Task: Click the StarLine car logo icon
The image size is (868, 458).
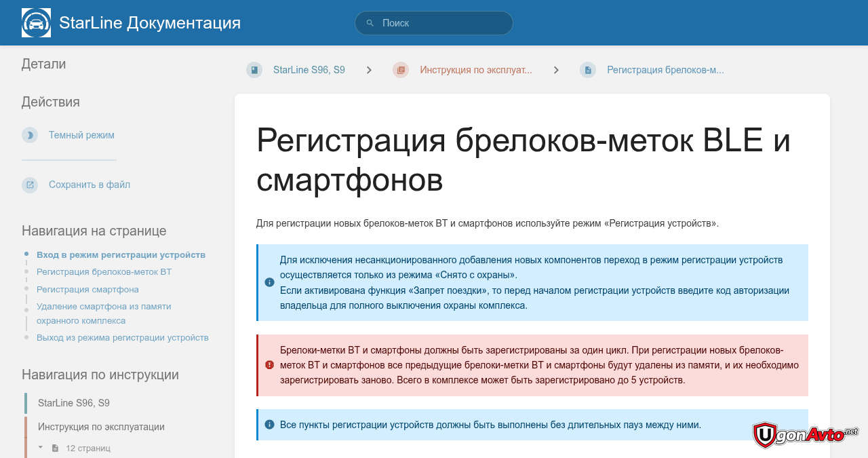Action: click(36, 22)
